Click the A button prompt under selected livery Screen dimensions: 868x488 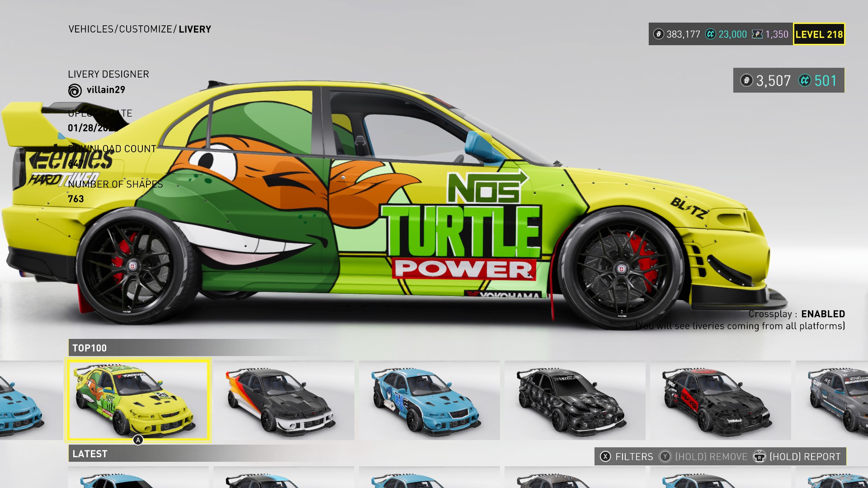click(x=138, y=440)
